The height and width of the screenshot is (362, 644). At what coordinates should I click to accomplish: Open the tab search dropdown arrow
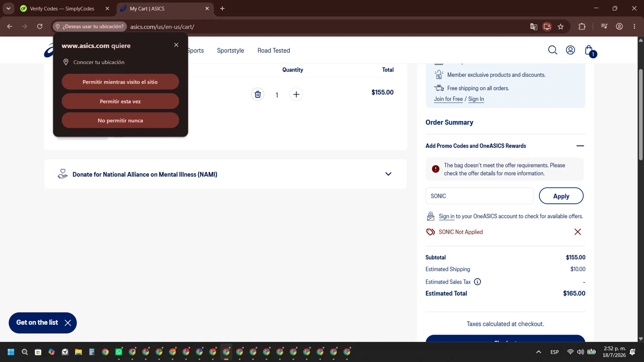[8, 9]
